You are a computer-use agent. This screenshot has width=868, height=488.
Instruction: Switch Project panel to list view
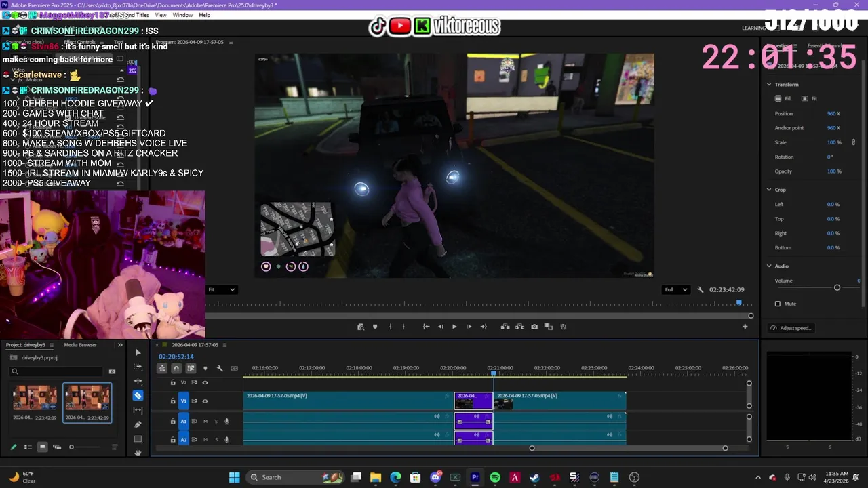click(28, 447)
